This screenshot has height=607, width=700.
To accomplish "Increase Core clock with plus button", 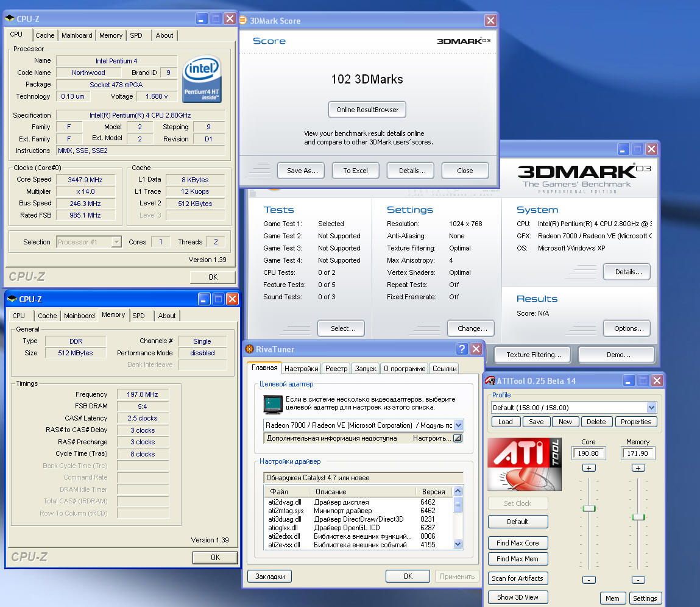I will point(589,467).
